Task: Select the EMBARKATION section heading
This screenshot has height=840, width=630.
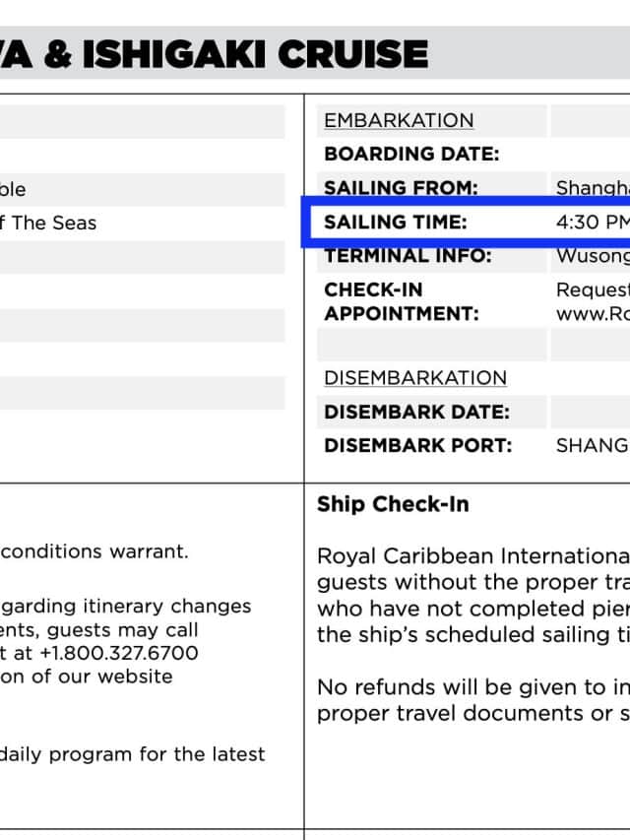Action: pyautogui.click(x=399, y=120)
